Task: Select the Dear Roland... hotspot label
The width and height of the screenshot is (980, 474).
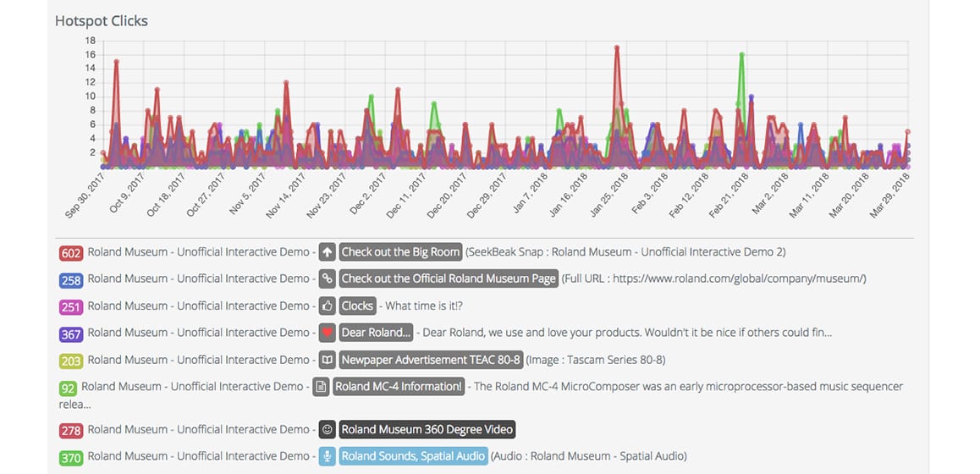Action: coord(377,333)
